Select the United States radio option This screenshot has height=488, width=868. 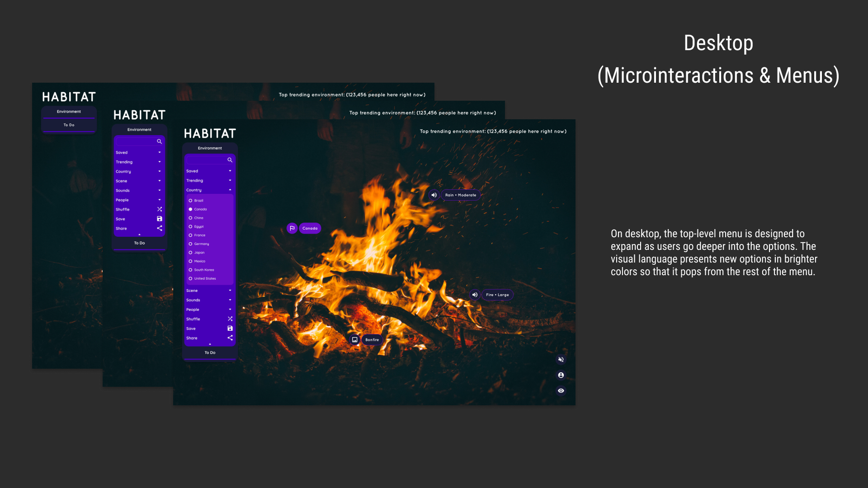click(x=190, y=278)
